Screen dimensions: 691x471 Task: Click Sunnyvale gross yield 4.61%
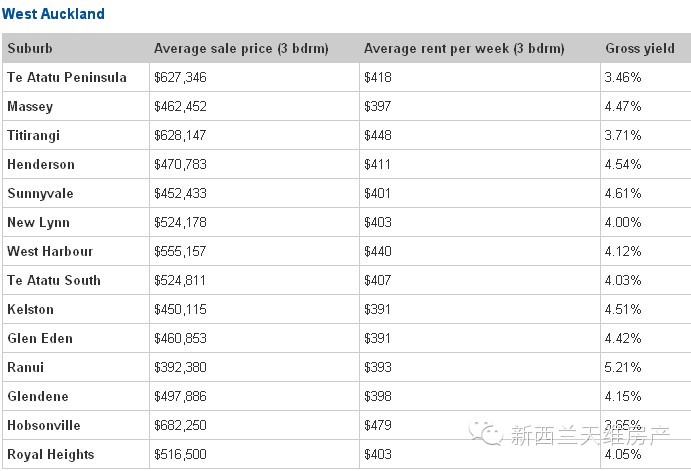point(623,193)
